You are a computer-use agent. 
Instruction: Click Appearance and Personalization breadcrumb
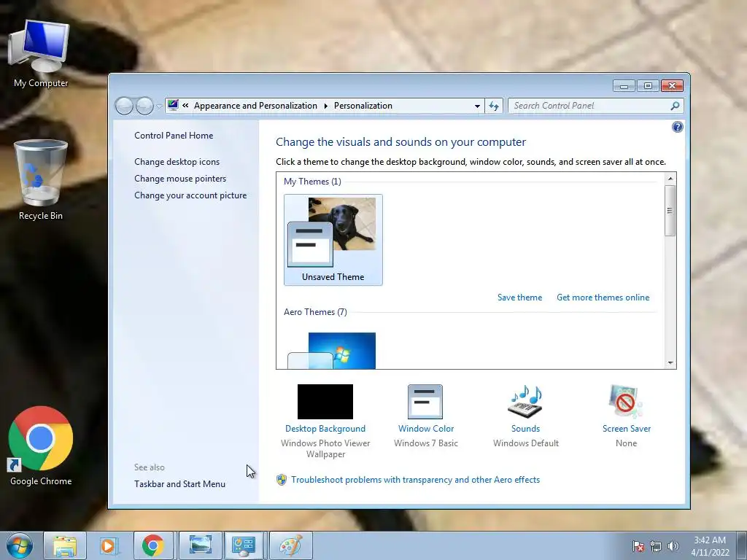coord(255,106)
